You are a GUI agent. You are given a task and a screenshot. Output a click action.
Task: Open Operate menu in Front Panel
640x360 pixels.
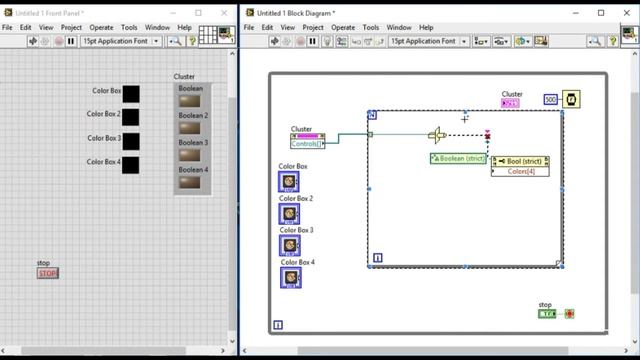101,27
